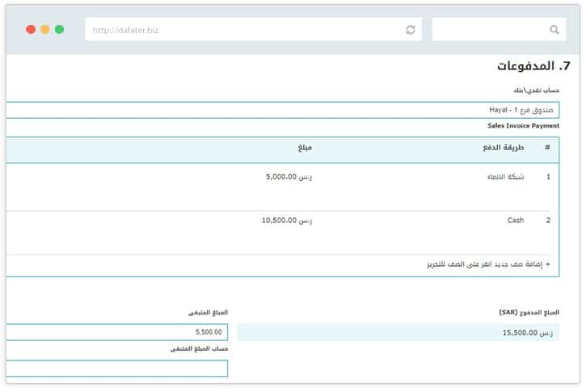Click the green maximize window dot

59,29
